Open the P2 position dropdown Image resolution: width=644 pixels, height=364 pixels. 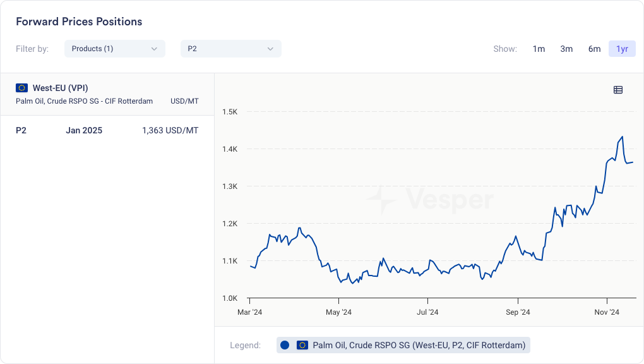230,49
